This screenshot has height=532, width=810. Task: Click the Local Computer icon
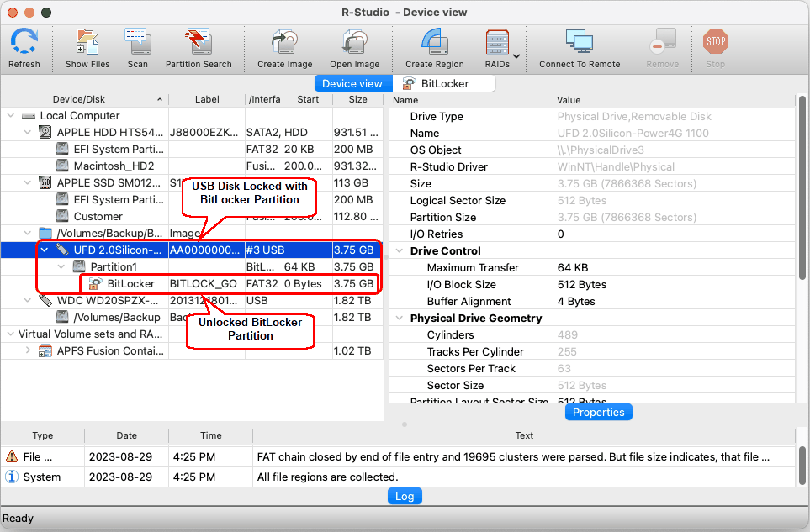pos(29,116)
